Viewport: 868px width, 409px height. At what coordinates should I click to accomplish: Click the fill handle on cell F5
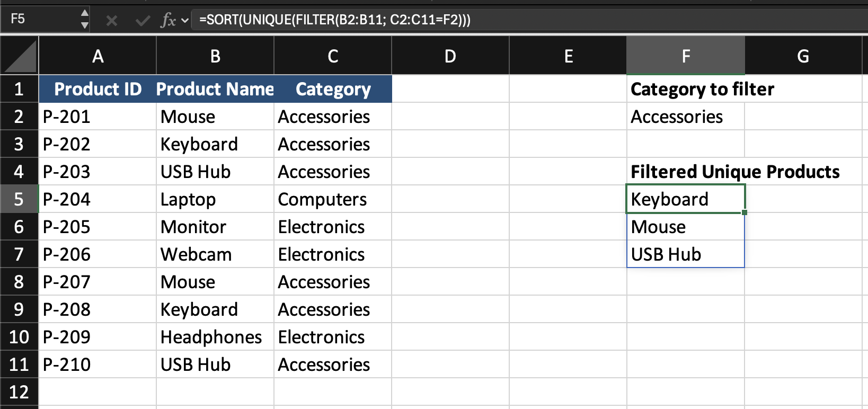pyautogui.click(x=745, y=212)
